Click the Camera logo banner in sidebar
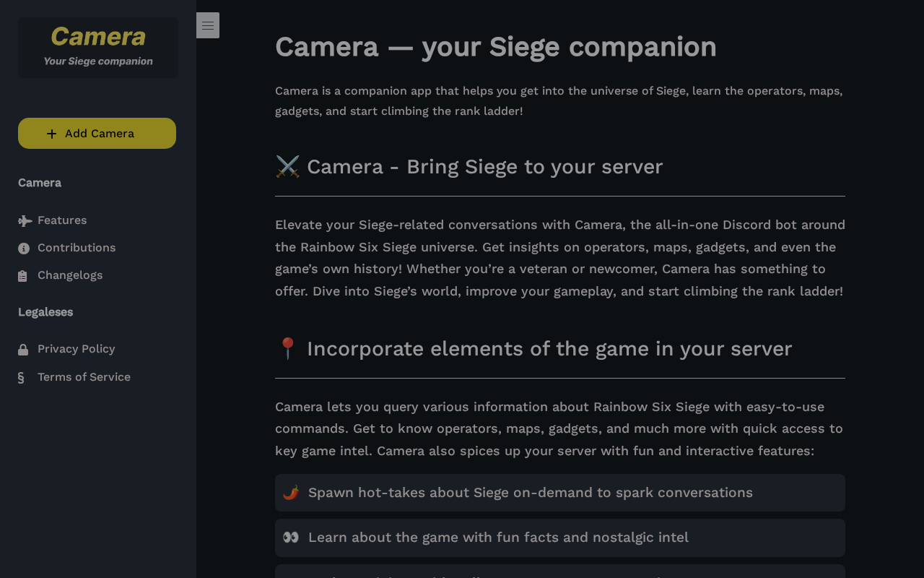 [98, 48]
